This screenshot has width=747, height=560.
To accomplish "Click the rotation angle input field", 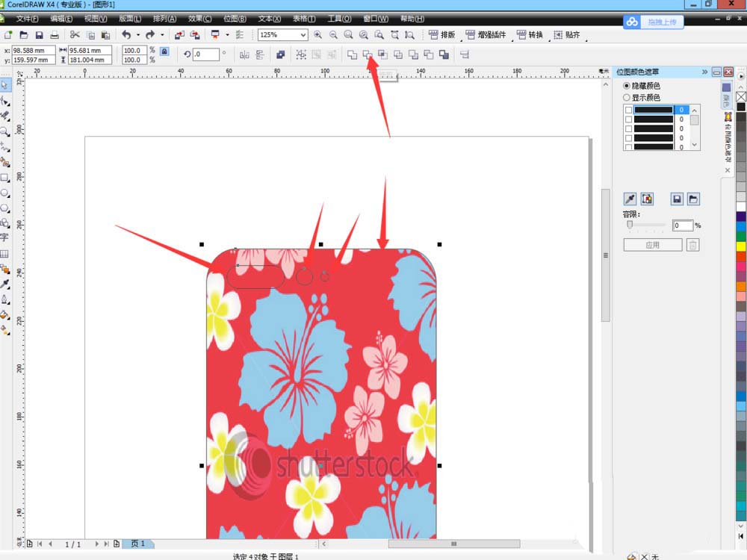I will pos(206,55).
